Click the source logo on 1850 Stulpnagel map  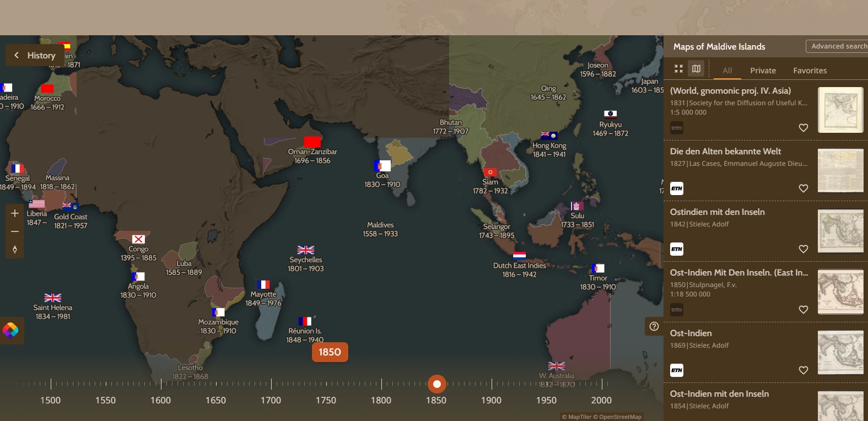(677, 310)
